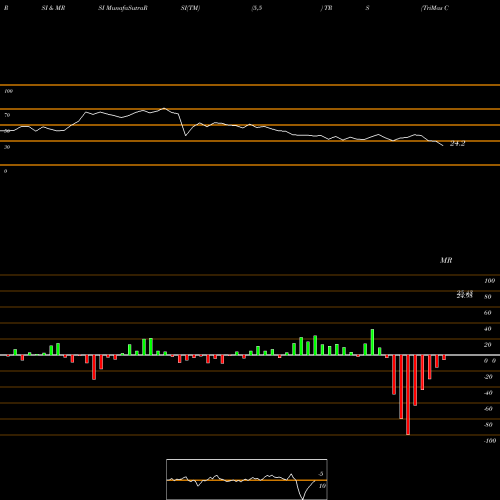Viewport: 500px width, 500px height.
Task: Click the 'MR' panel label
Action: coord(446,260)
